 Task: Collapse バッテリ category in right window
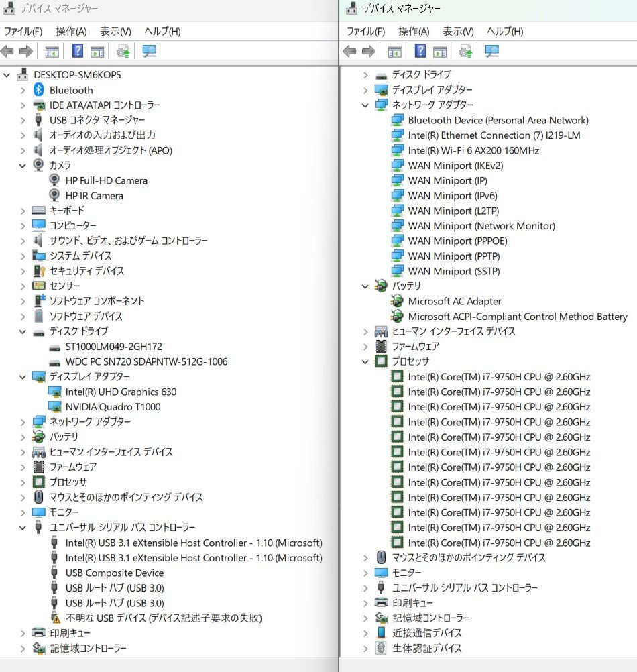[365, 286]
